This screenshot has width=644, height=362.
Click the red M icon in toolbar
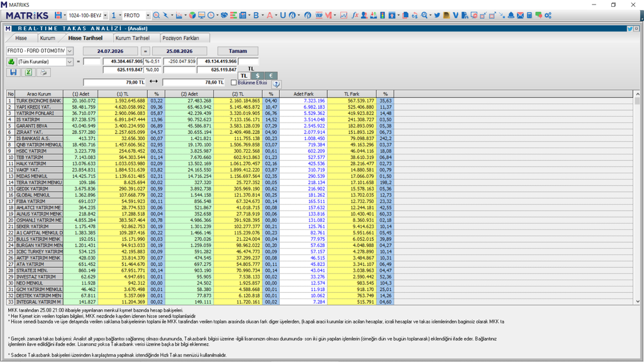(x=328, y=15)
